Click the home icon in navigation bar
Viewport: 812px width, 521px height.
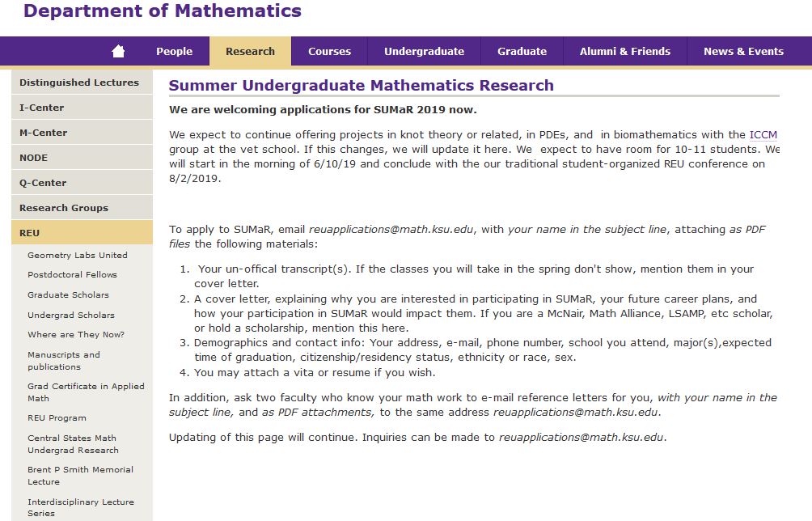[118, 51]
